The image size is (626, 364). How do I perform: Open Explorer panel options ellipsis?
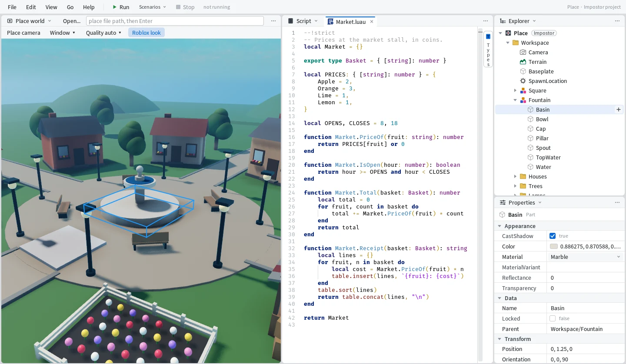(x=617, y=21)
